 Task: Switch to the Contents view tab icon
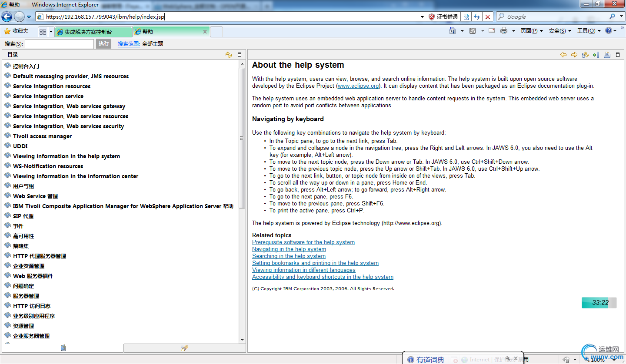[x=63, y=348]
